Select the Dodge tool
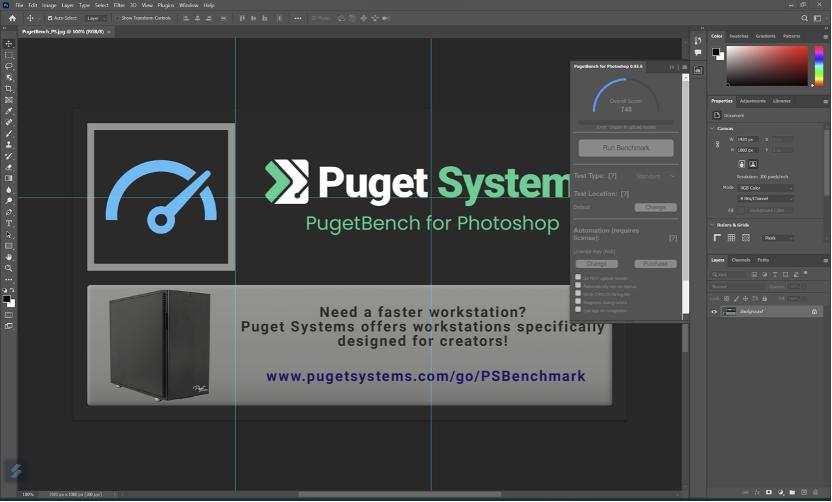Viewport: 832px width, 502px height. (8, 201)
